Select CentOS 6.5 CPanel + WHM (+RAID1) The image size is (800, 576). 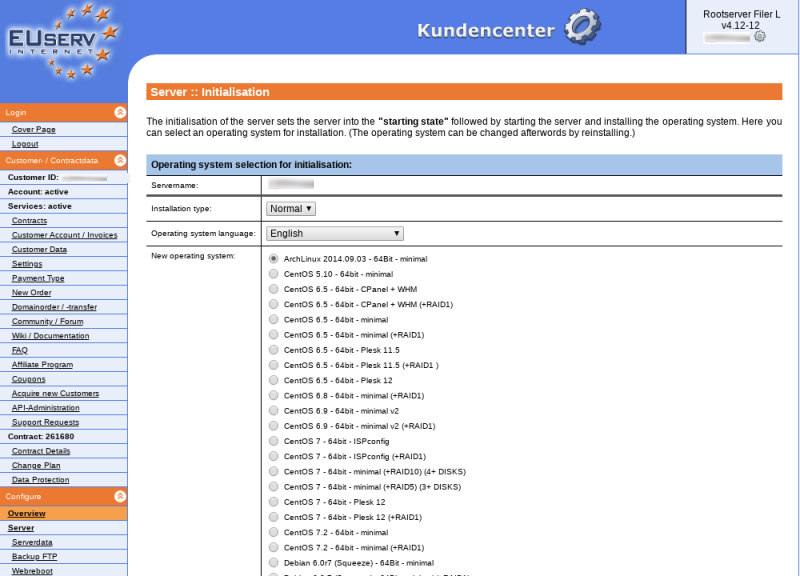[x=273, y=305]
